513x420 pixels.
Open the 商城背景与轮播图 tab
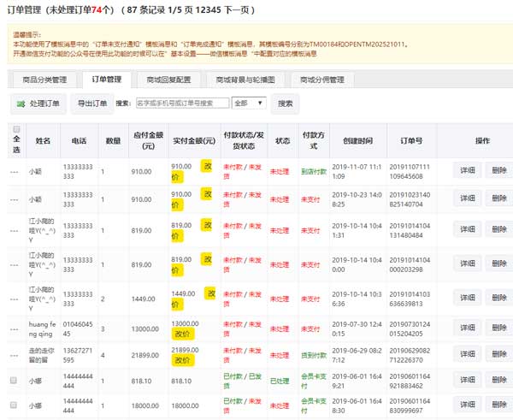245,80
